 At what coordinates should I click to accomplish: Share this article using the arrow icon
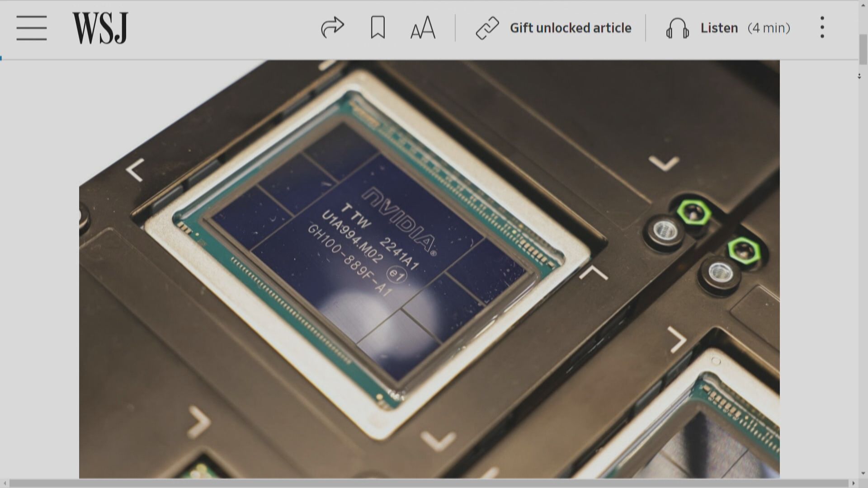[x=332, y=28]
